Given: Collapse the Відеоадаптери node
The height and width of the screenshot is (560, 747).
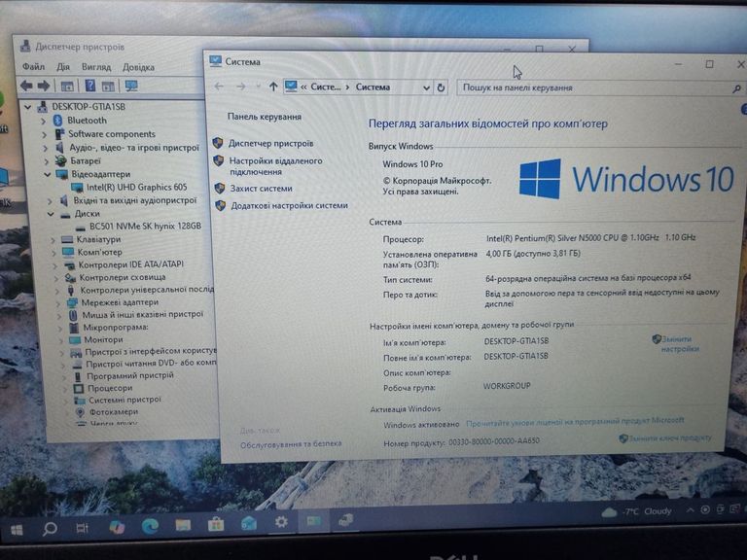Looking at the screenshot, I should (x=48, y=174).
